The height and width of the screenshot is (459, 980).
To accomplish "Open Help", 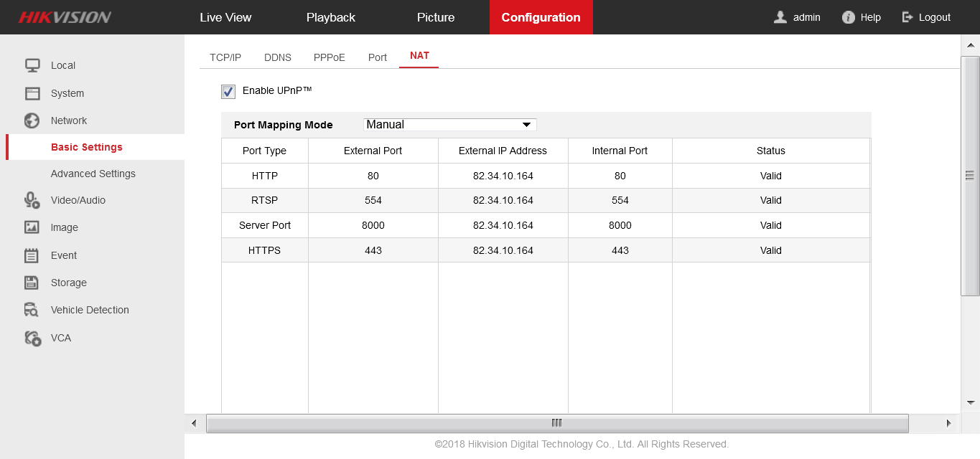I will (862, 16).
